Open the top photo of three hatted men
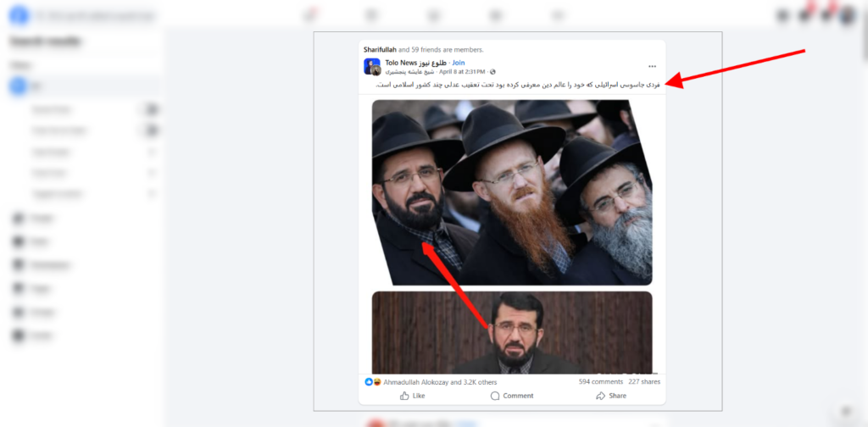The height and width of the screenshot is (427, 868). click(512, 192)
